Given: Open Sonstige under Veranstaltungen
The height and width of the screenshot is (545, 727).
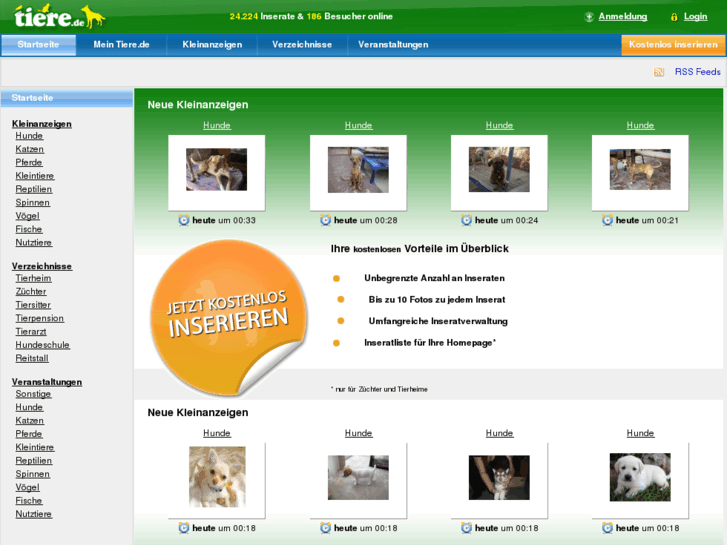Looking at the screenshot, I should pyautogui.click(x=33, y=394).
